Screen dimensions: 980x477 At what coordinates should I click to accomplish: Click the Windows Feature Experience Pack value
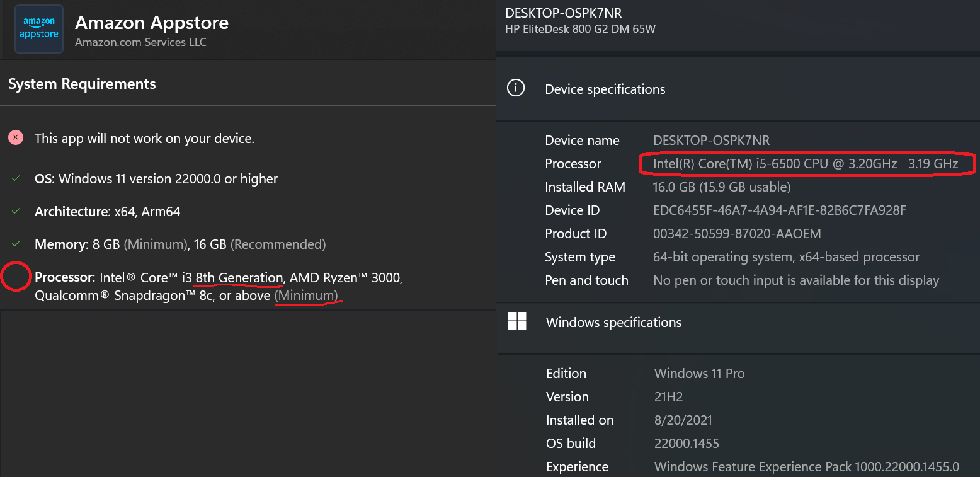point(807,467)
